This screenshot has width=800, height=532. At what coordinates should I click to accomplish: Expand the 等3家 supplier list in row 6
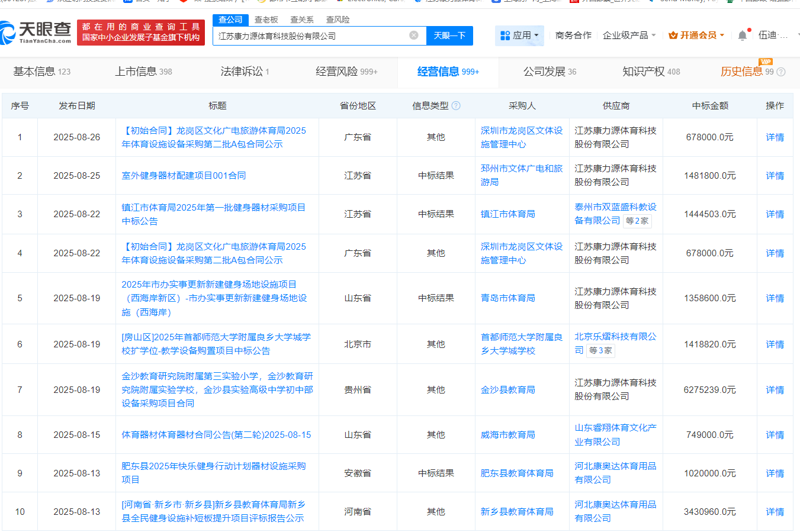[600, 350]
